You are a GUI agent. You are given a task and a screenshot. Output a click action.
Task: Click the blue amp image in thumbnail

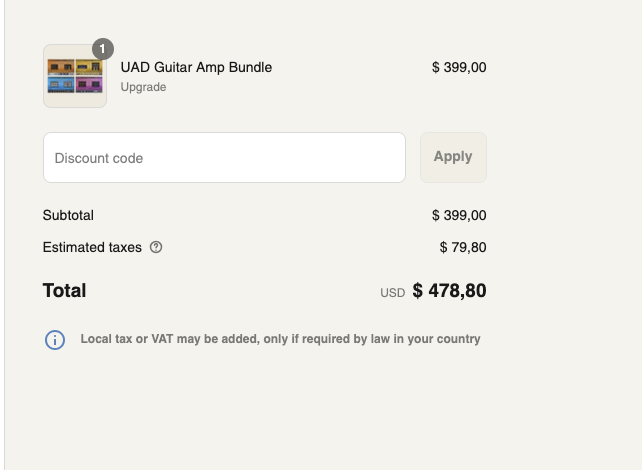(x=61, y=85)
